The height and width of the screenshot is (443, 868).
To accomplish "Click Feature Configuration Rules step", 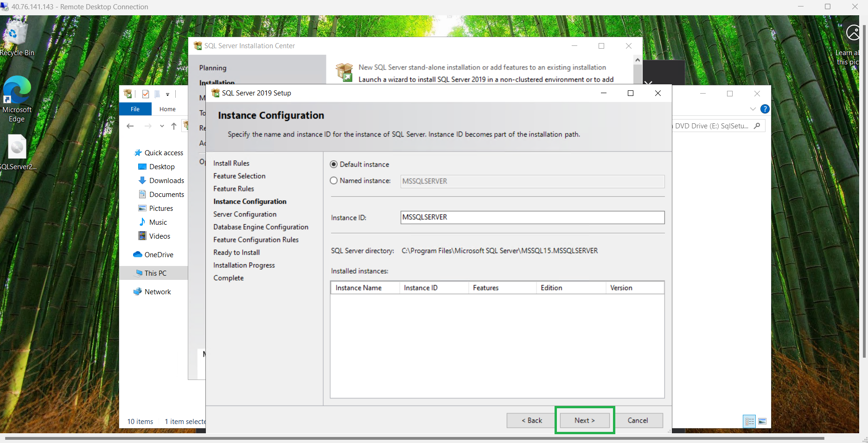I will click(x=256, y=240).
